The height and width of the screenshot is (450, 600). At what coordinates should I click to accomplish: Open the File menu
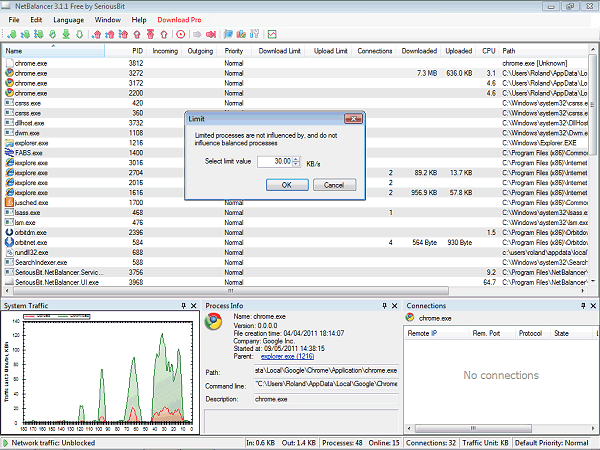click(14, 20)
